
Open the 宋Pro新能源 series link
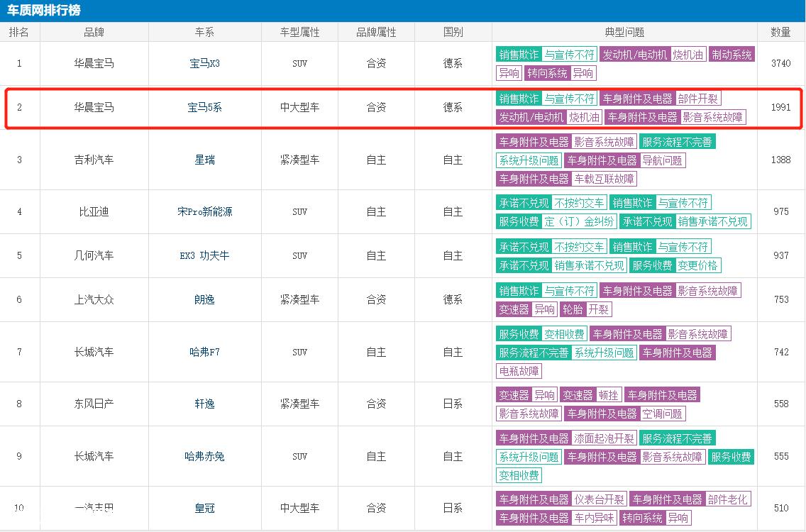(x=204, y=212)
